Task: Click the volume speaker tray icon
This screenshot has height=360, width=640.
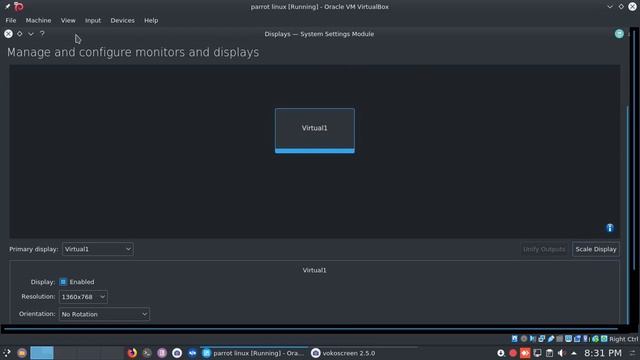Action: pyautogui.click(x=562, y=353)
